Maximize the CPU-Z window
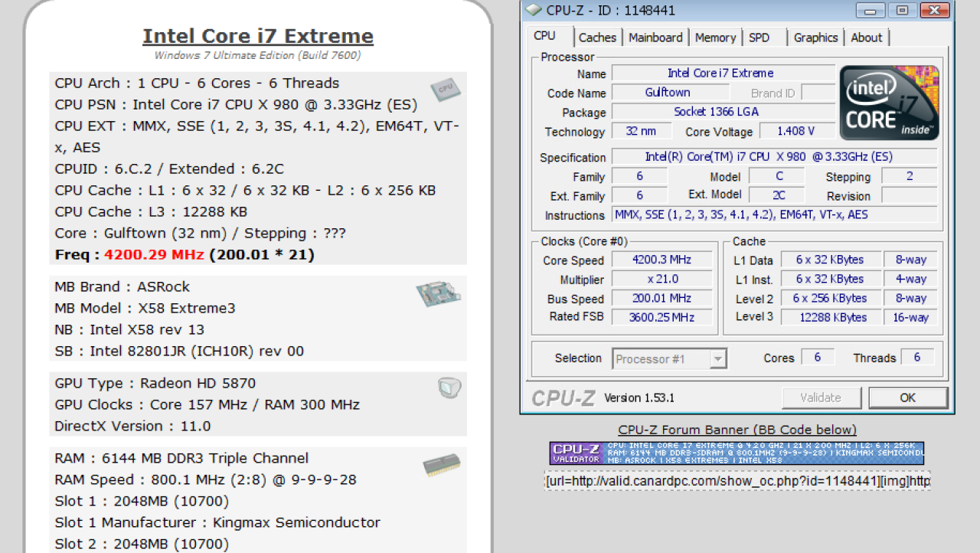 pyautogui.click(x=903, y=10)
